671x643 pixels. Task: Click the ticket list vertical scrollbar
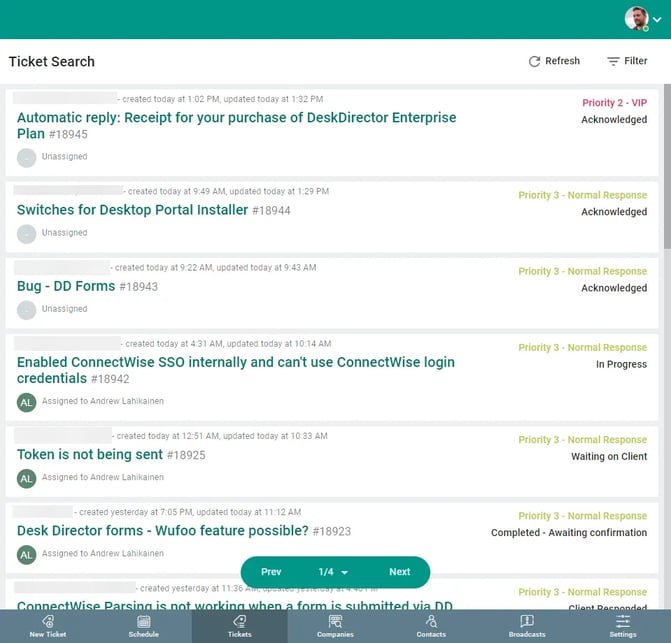(667, 166)
